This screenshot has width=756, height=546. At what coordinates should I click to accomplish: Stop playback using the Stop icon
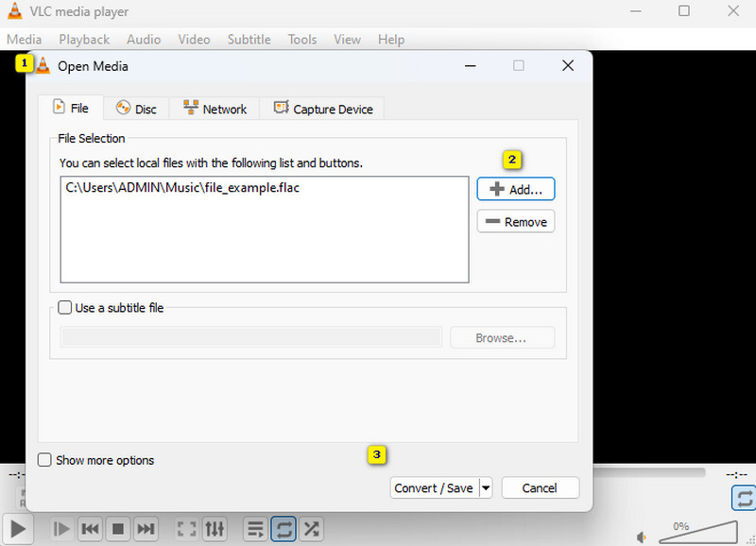pyautogui.click(x=118, y=529)
